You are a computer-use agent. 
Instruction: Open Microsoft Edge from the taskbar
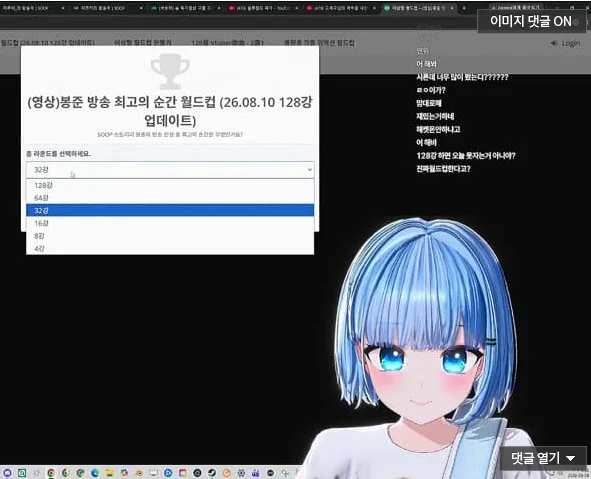95,473
